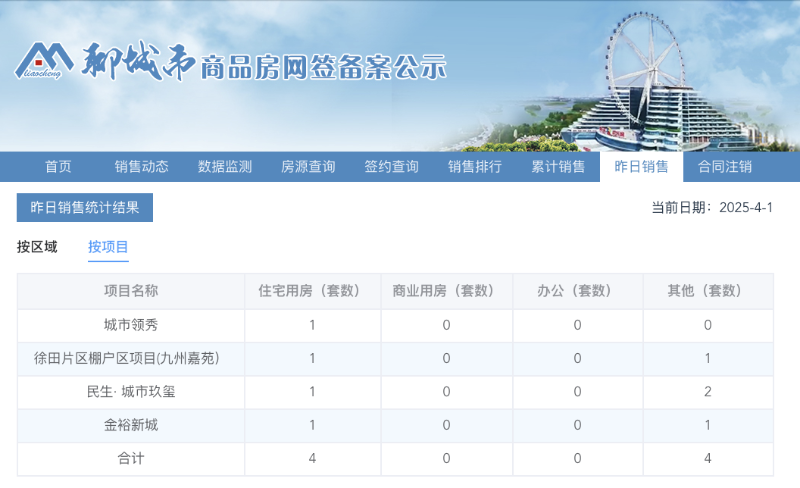Click the 聊城市商品房网签备案公示 banner title
Screen dimensions: 800x488
(x=264, y=62)
